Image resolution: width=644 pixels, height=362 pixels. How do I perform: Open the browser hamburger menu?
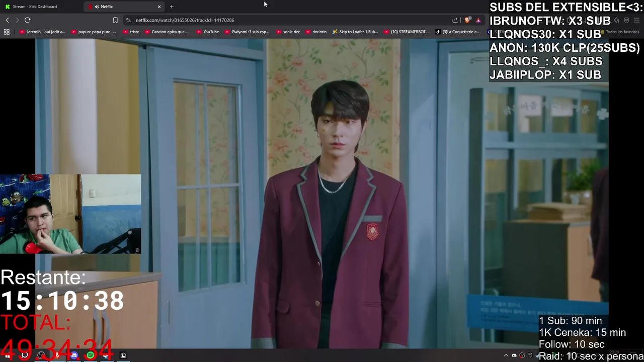point(636,20)
